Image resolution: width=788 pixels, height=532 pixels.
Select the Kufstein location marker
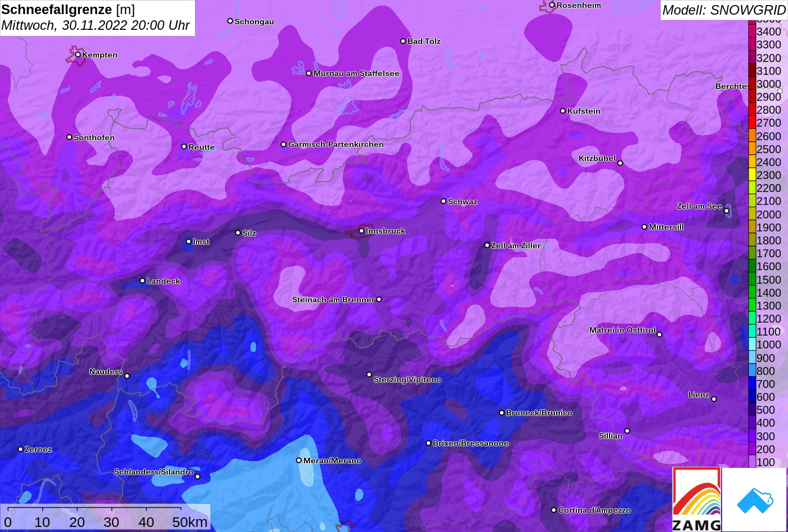(563, 111)
